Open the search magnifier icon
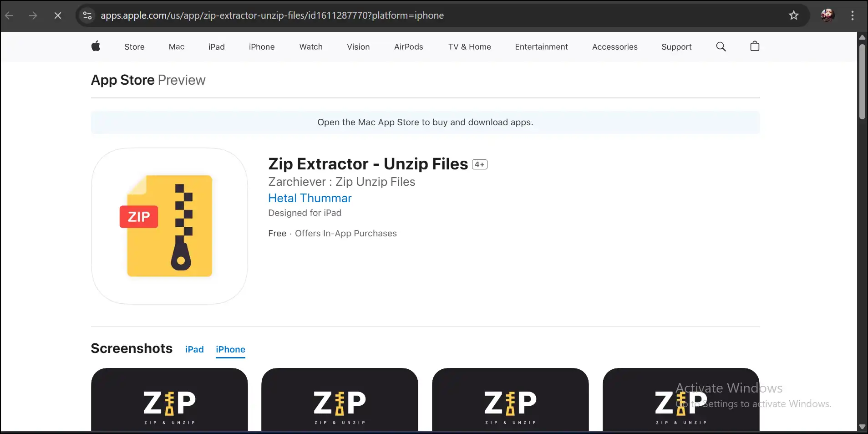The width and height of the screenshot is (868, 434). (x=721, y=46)
